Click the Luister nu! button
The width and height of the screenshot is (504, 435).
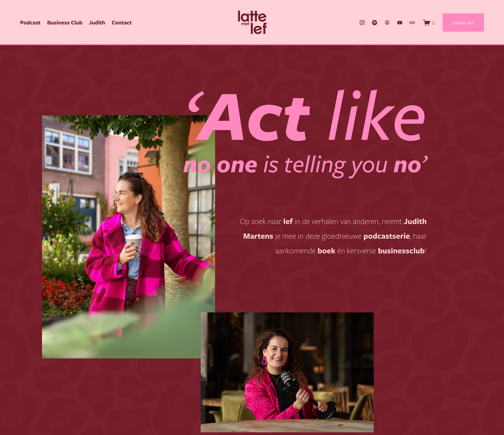click(463, 23)
